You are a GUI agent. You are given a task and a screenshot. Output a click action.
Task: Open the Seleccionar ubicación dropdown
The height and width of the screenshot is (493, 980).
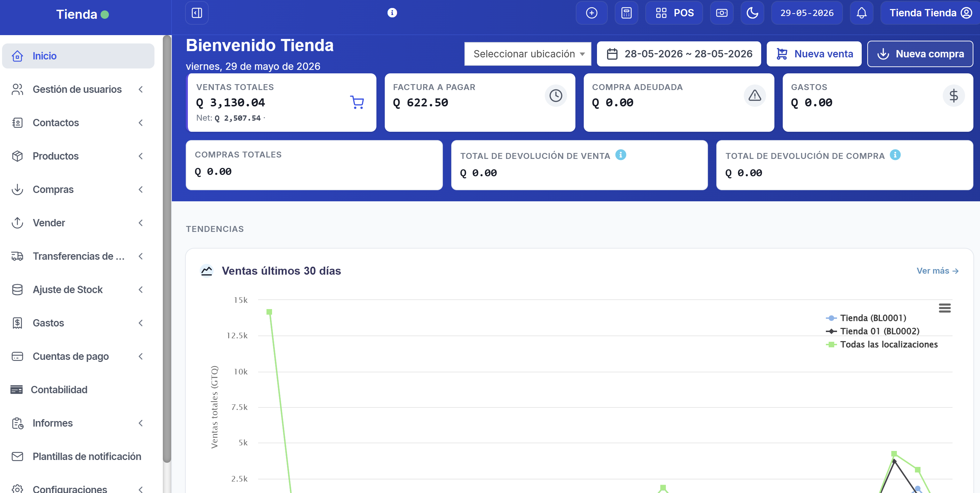528,54
